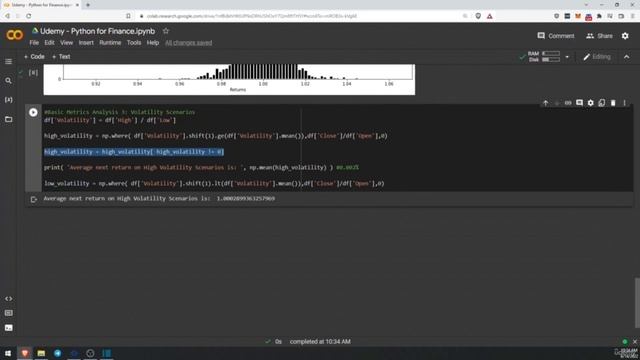Open the Runtime menu

tap(110, 42)
